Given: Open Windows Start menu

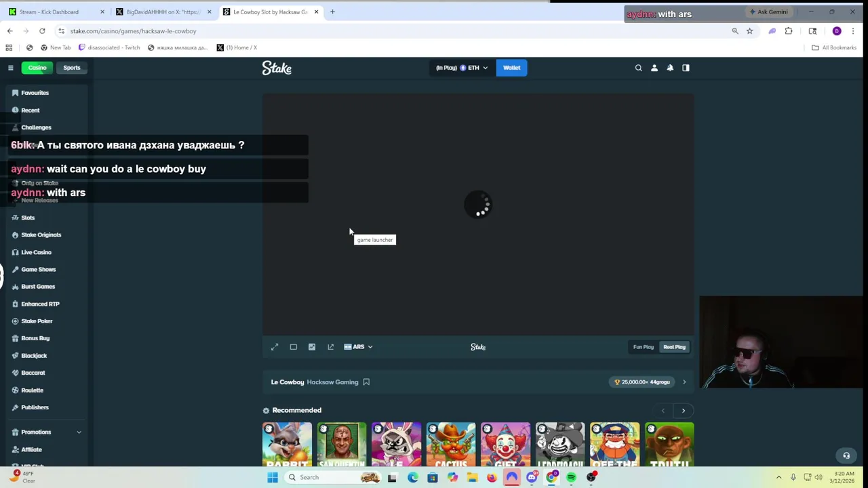Looking at the screenshot, I should (x=273, y=477).
